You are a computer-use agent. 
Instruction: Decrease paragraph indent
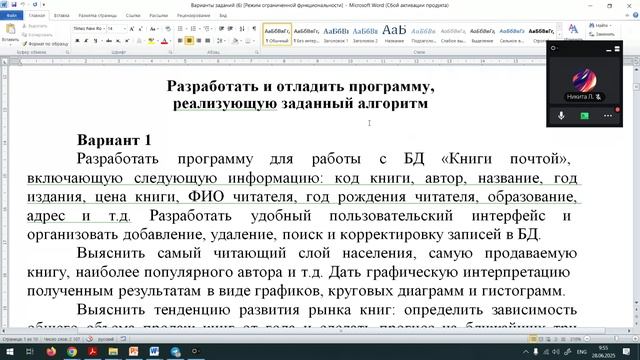click(x=221, y=29)
